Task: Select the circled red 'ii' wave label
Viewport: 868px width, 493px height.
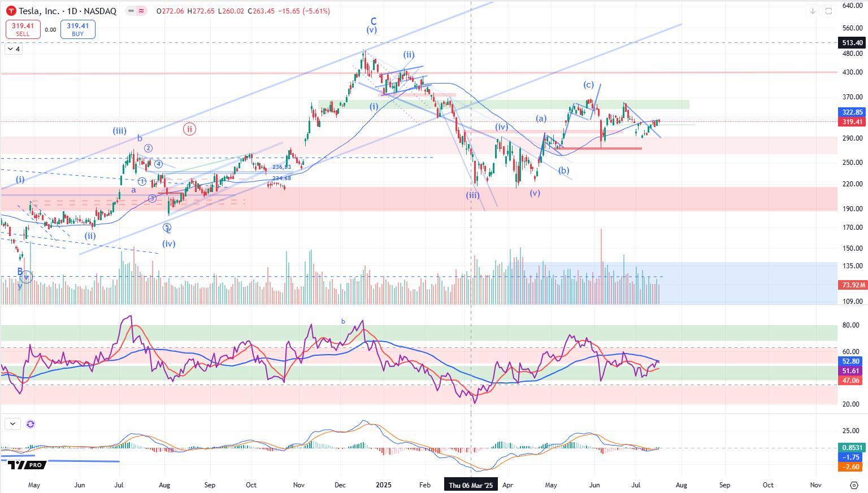Action: tap(189, 129)
